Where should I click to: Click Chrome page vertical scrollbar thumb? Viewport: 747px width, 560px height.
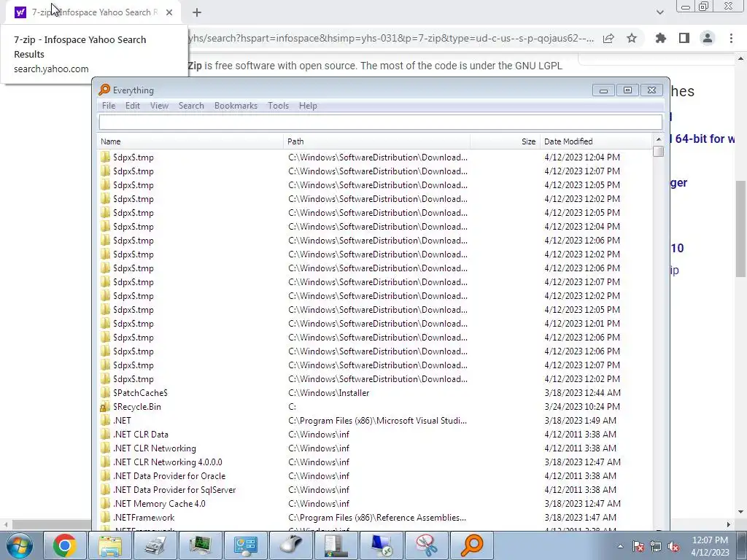[740, 228]
